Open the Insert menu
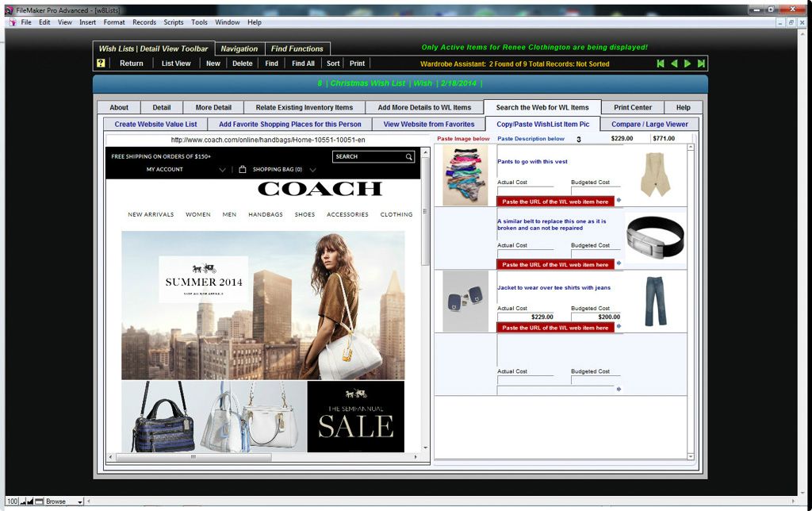The image size is (812, 511). pyautogui.click(x=87, y=22)
